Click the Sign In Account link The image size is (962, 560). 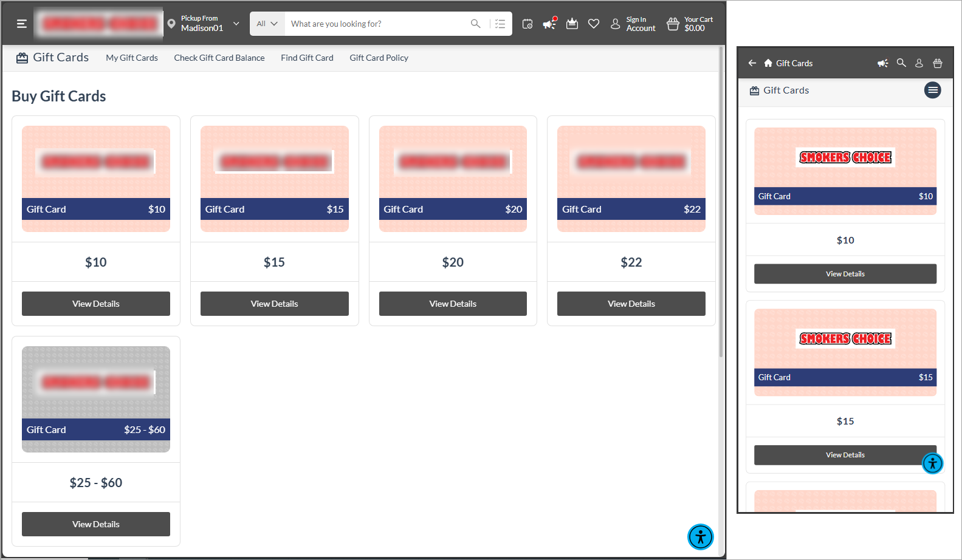pyautogui.click(x=641, y=24)
